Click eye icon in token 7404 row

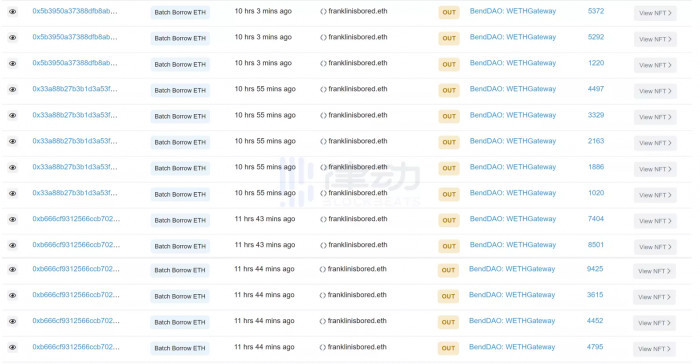(12, 219)
